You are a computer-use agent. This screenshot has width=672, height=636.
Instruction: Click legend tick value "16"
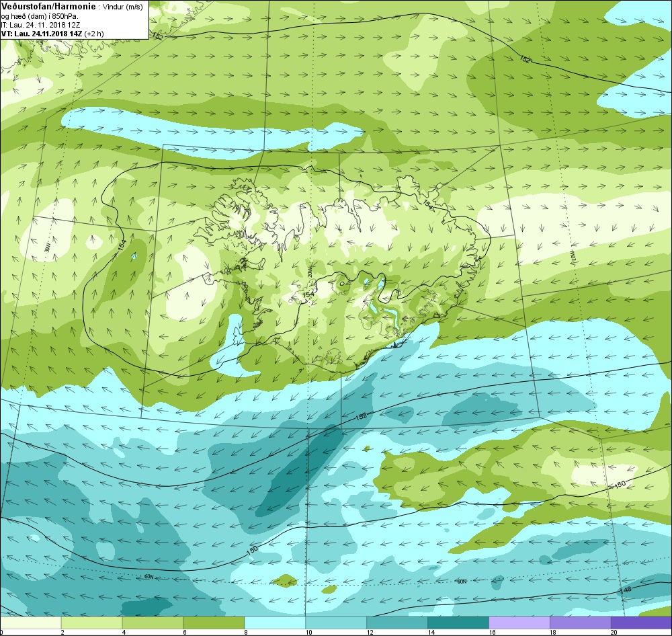click(492, 632)
